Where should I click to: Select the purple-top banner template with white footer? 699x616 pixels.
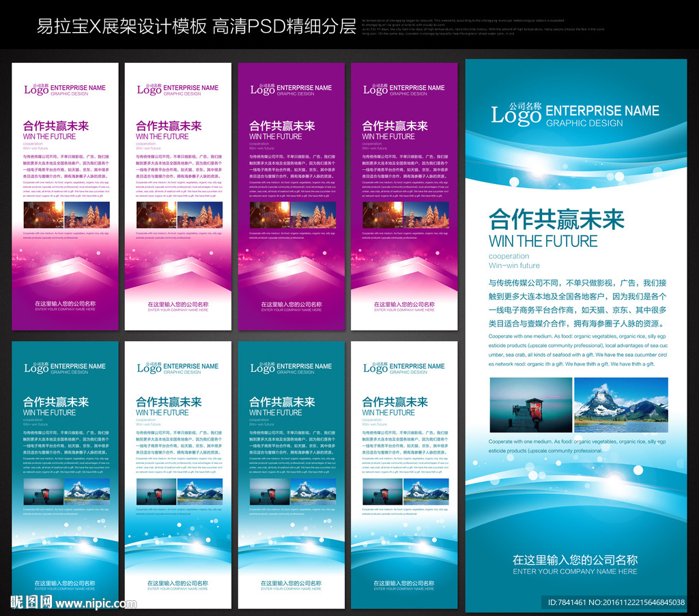click(x=404, y=196)
